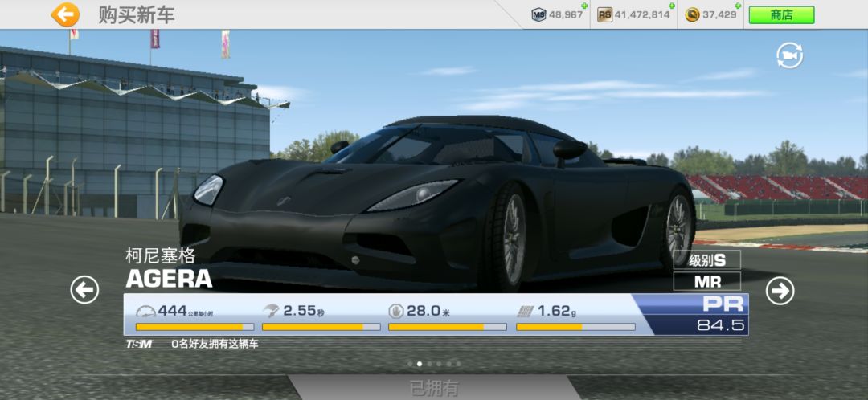Viewport: 868px width, 400px height.
Task: Tap the grip 1.62g progress bar
Action: click(x=575, y=327)
